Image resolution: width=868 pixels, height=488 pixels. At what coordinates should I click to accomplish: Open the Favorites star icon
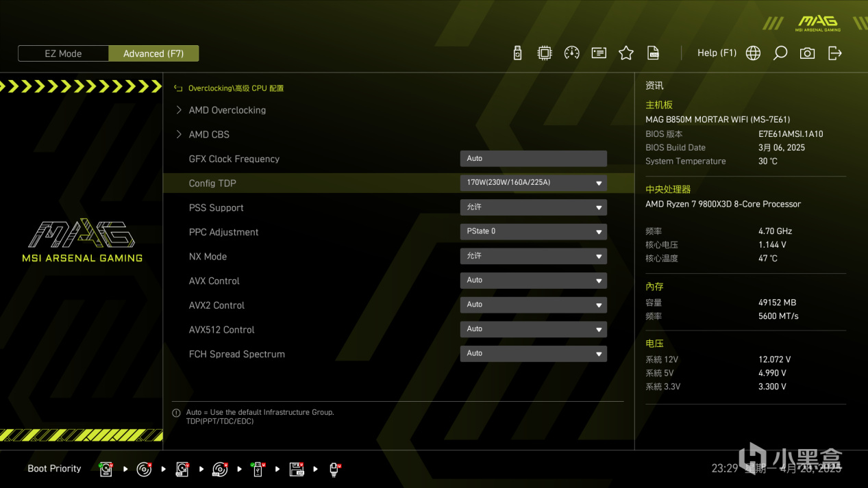[x=626, y=53]
